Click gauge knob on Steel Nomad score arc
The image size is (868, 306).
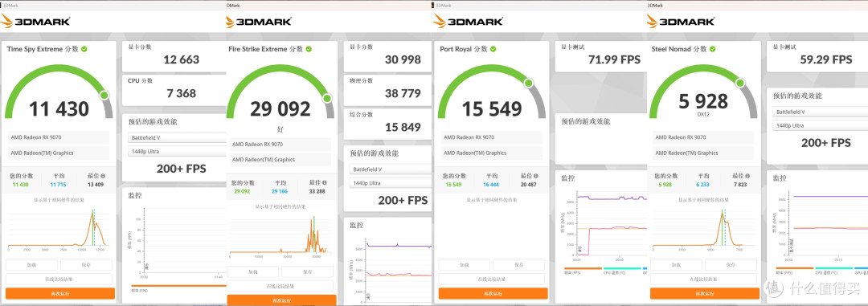click(x=740, y=83)
